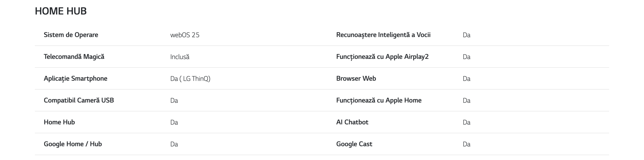Click the Google Cast label

[354, 144]
